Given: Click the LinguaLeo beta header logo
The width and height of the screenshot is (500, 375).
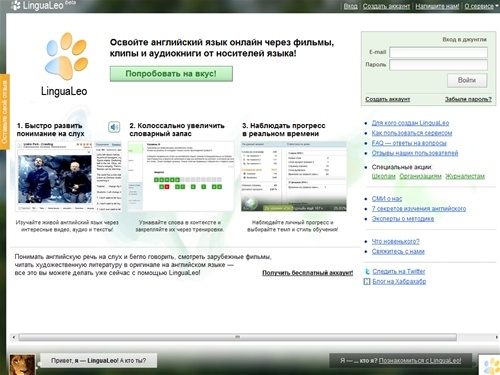Looking at the screenshot, I should pos(43,5).
